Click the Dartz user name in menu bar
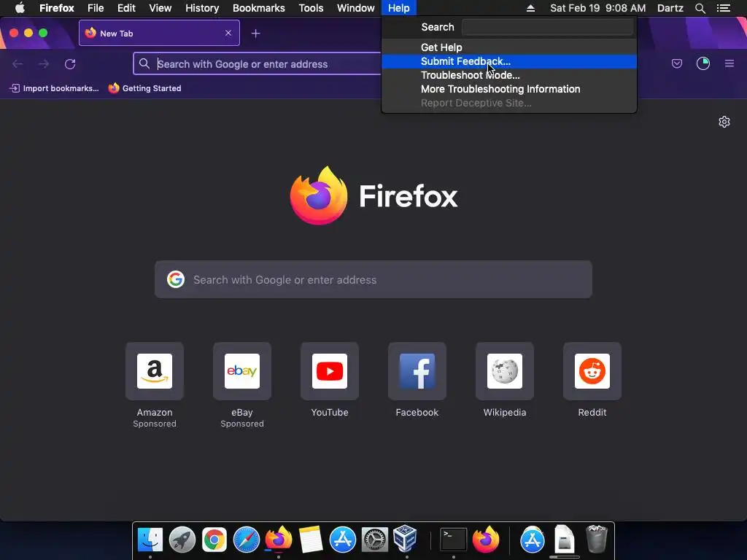The height and width of the screenshot is (560, 747). click(x=670, y=8)
